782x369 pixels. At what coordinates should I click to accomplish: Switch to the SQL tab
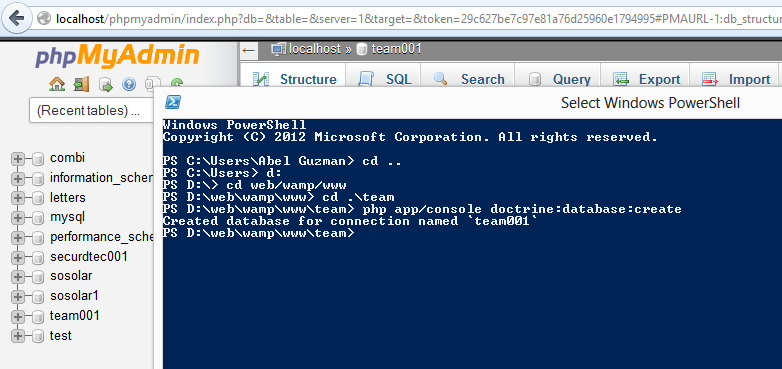pyautogui.click(x=386, y=79)
